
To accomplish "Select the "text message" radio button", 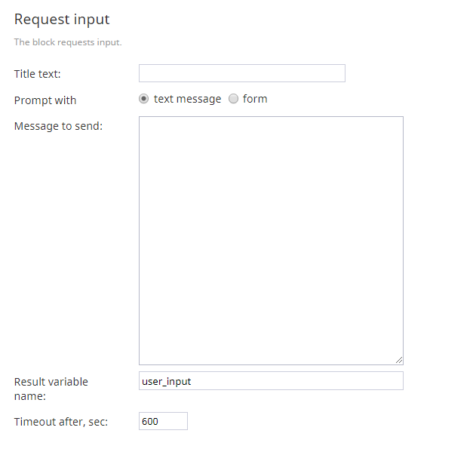I will (x=144, y=99).
